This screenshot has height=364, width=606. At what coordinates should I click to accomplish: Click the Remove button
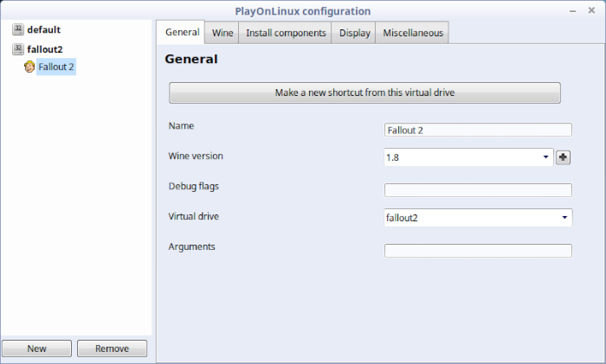point(112,348)
